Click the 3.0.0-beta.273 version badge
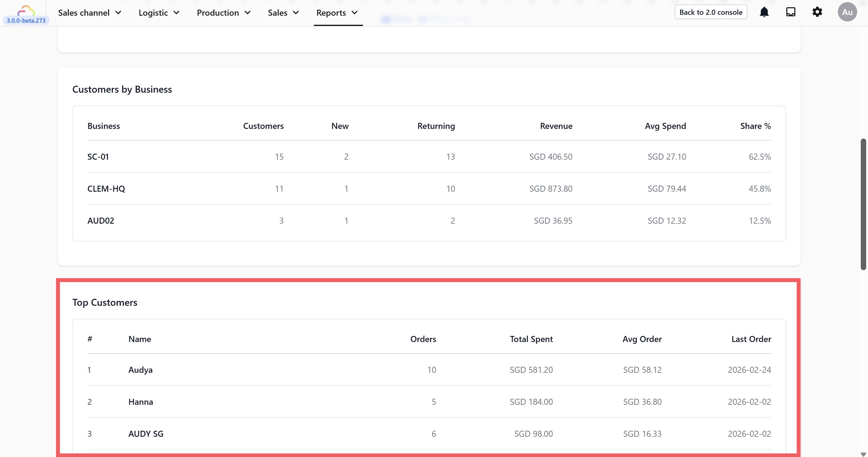Image resolution: width=868 pixels, height=457 pixels. 26,21
